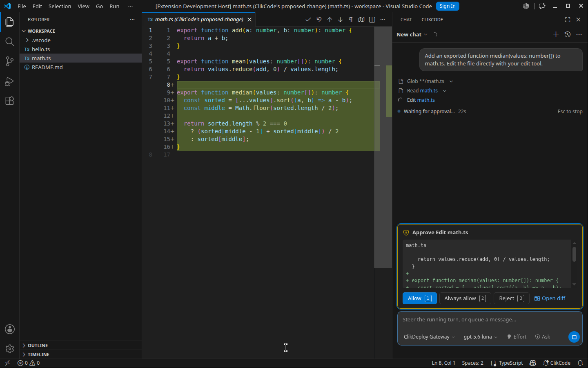Open the Extensions view

10,101
